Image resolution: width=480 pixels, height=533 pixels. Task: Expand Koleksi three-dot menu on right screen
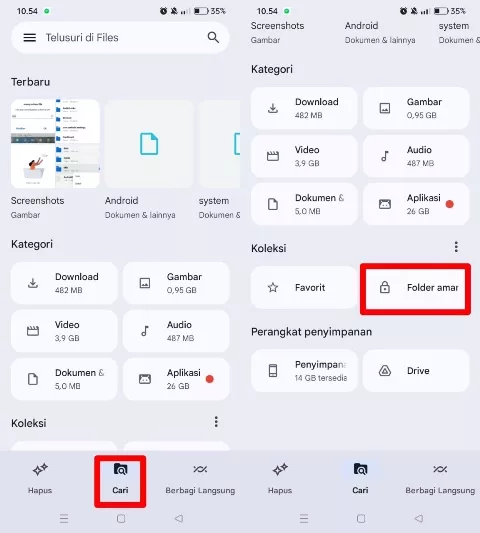point(456,247)
